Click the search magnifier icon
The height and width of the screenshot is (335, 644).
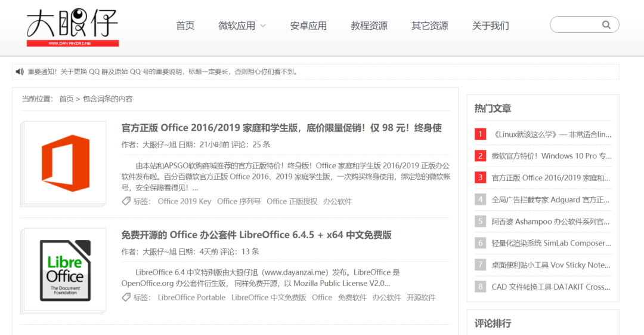point(606,25)
